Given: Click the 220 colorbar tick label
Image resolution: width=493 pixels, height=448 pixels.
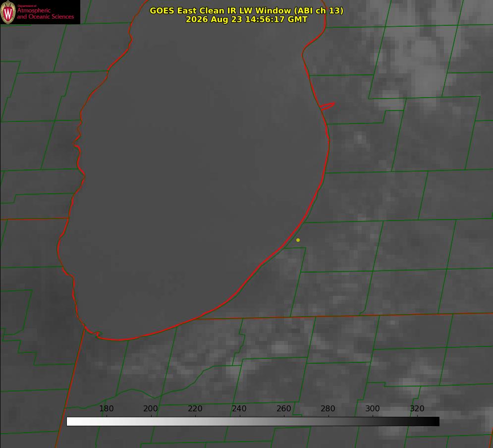Looking at the screenshot, I should [195, 408].
